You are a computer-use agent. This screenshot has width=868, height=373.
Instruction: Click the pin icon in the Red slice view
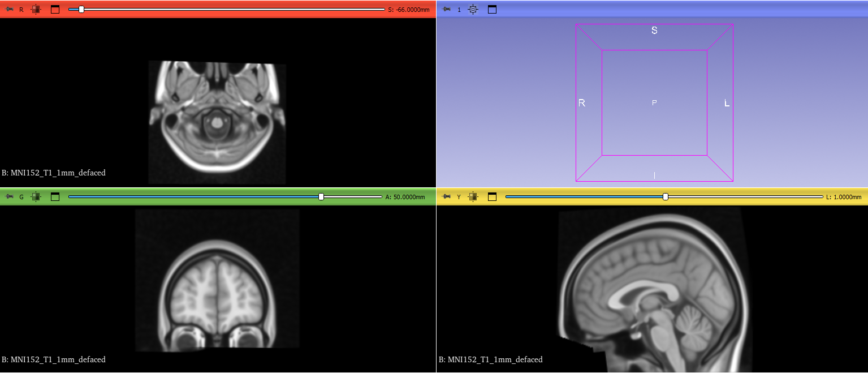pyautogui.click(x=10, y=10)
